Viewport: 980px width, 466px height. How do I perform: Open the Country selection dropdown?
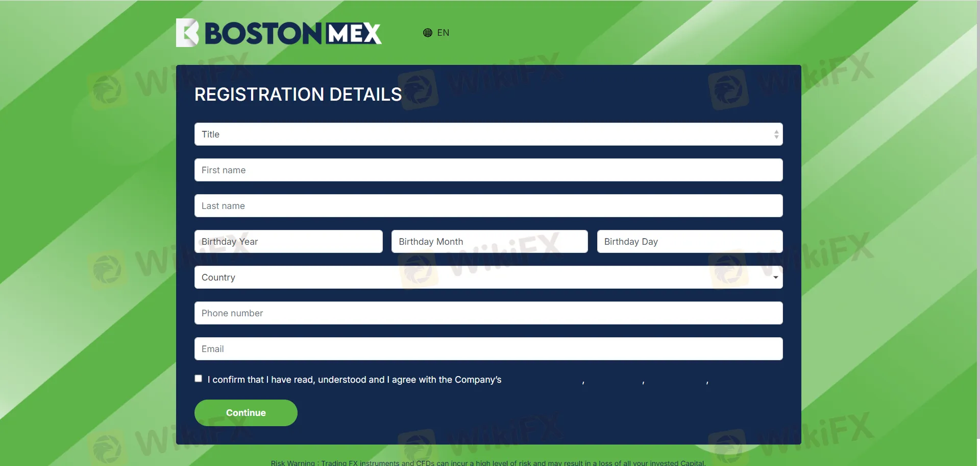[x=488, y=277]
